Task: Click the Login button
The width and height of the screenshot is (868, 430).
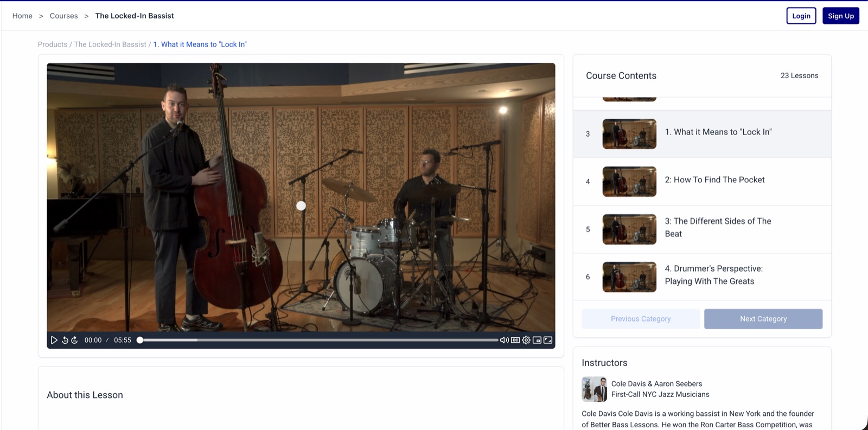Action: (801, 16)
